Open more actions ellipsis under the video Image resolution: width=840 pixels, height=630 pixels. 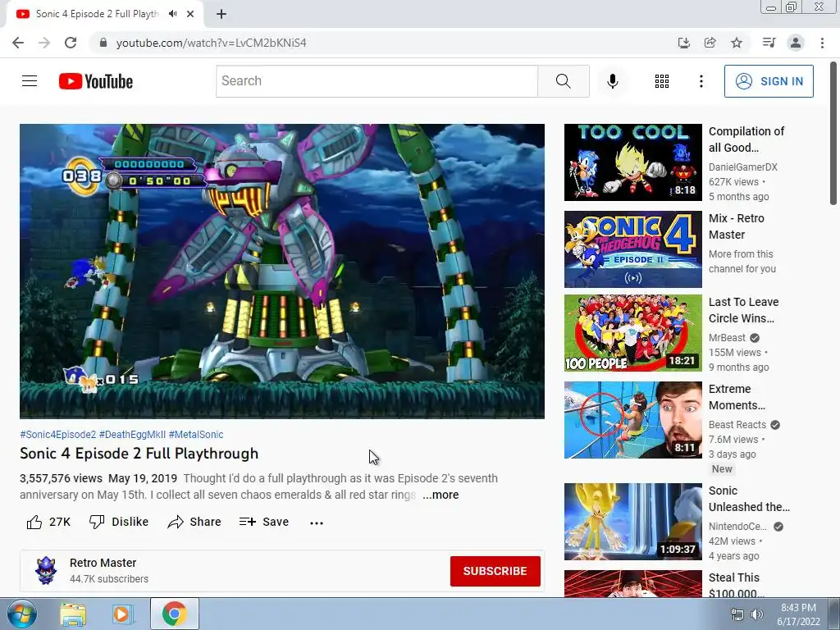pyautogui.click(x=317, y=523)
